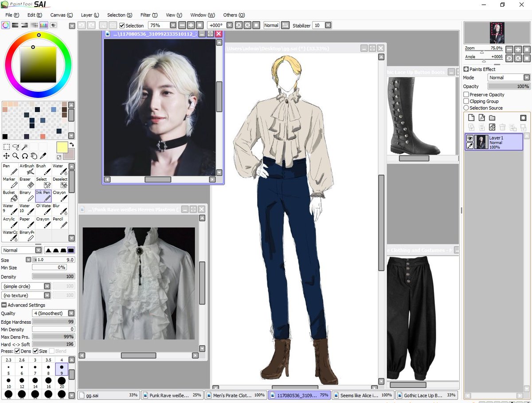Image resolution: width=532 pixels, height=403 pixels.
Task: Open the zoom percentage dropdown
Action: pos(173,26)
